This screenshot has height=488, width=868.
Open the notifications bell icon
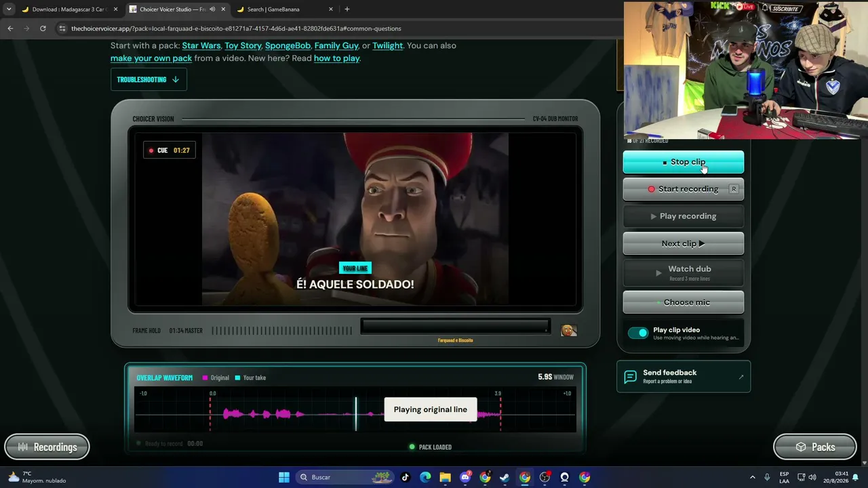(x=855, y=477)
